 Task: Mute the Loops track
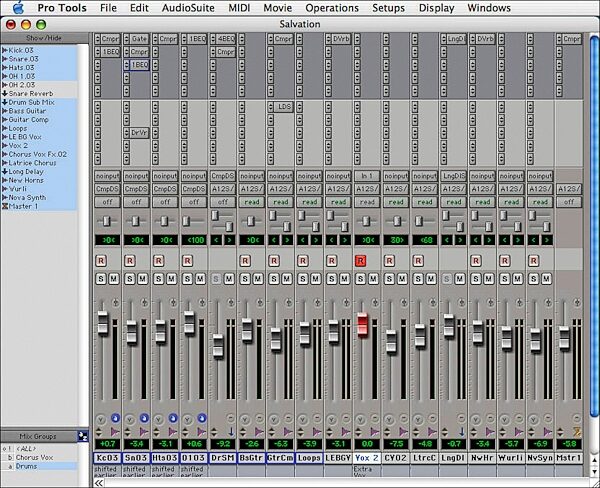[316, 279]
